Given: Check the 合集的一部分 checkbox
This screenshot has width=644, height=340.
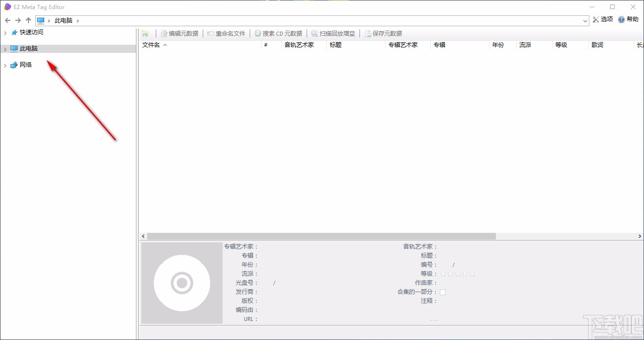Looking at the screenshot, I should (443, 292).
